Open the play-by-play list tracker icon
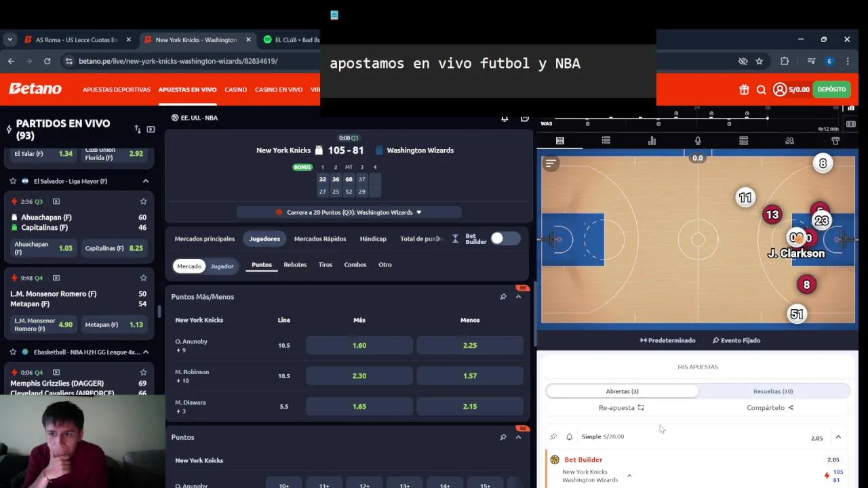Viewport: 868px width, 488px height. click(x=606, y=141)
